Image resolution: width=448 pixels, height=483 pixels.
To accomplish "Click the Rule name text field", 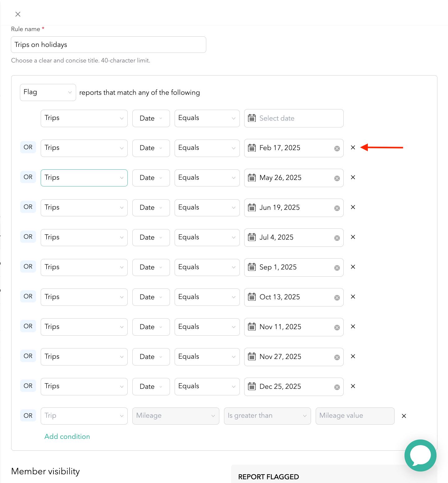I will pyautogui.click(x=108, y=45).
